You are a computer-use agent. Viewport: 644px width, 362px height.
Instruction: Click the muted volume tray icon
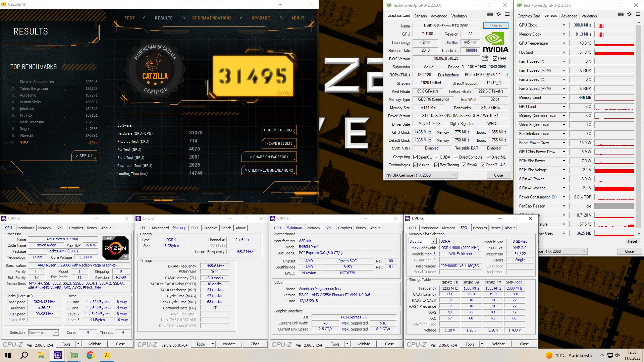click(x=618, y=355)
